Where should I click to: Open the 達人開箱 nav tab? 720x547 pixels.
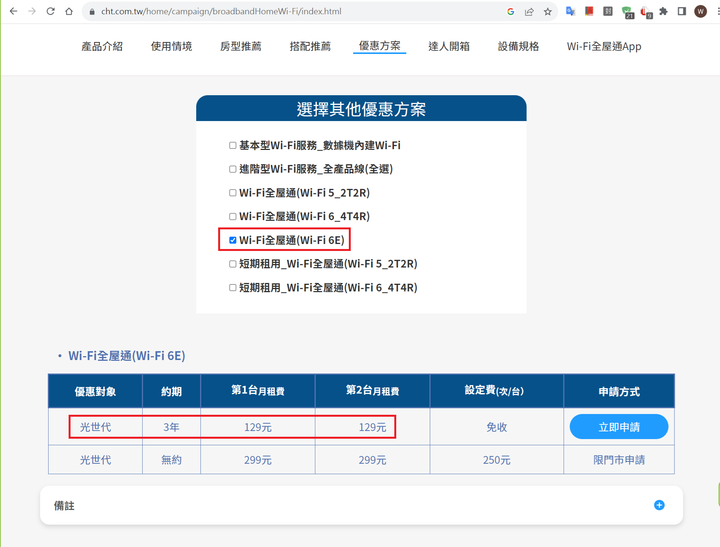click(449, 46)
